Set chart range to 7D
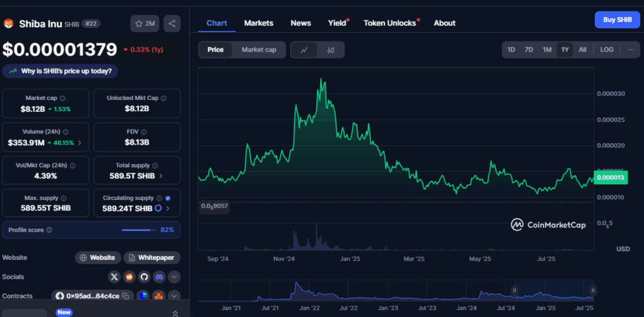Viewport: 644px width, 317px height. pos(529,50)
